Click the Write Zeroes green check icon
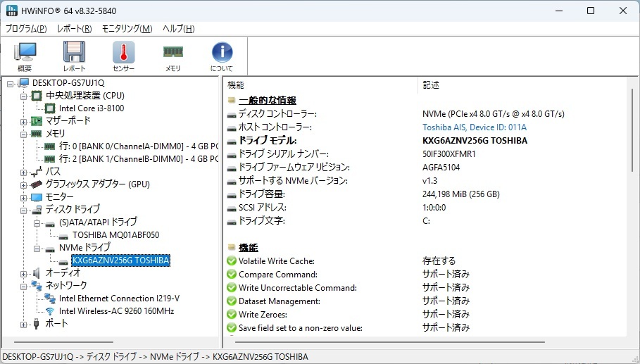 (232, 315)
